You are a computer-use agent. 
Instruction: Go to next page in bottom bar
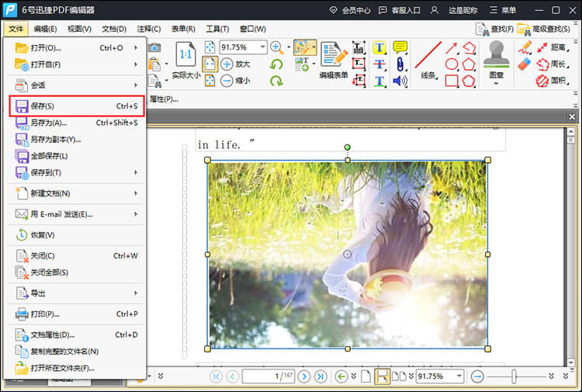(303, 376)
